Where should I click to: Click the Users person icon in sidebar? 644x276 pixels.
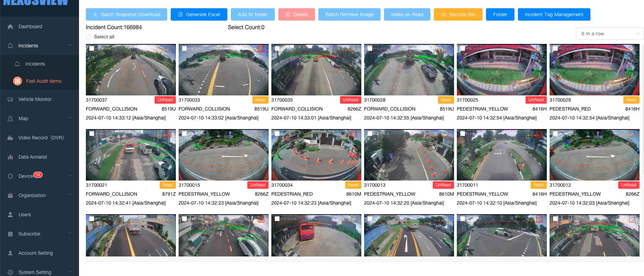coord(10,215)
